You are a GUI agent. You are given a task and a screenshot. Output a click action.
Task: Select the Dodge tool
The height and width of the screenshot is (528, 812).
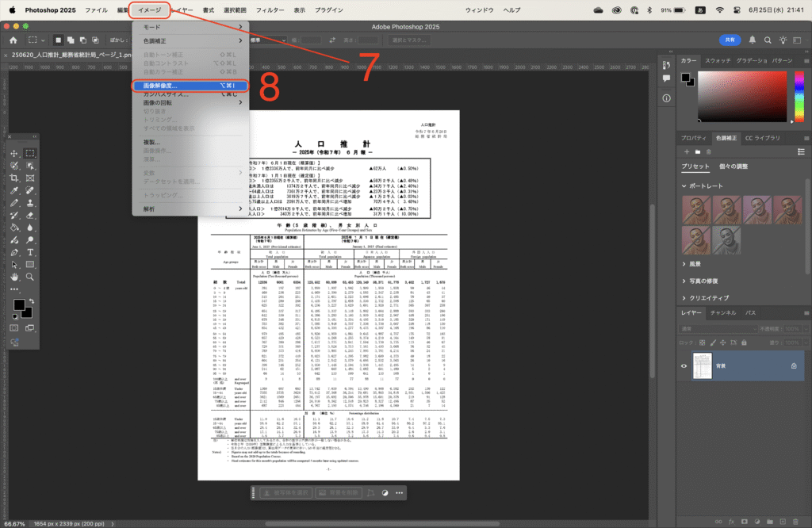click(x=30, y=240)
